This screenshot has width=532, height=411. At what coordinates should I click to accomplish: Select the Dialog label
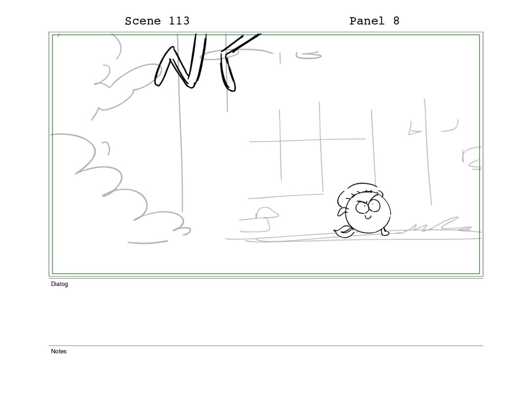pos(59,284)
